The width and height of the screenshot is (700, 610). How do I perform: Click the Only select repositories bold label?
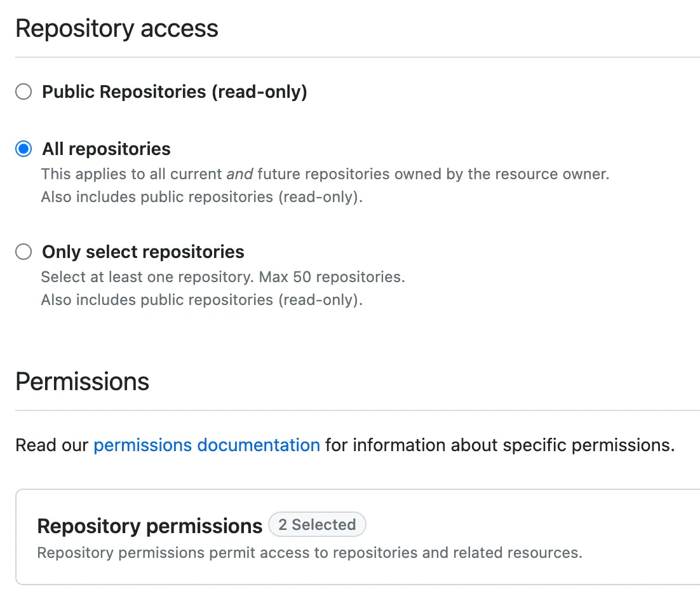(142, 252)
